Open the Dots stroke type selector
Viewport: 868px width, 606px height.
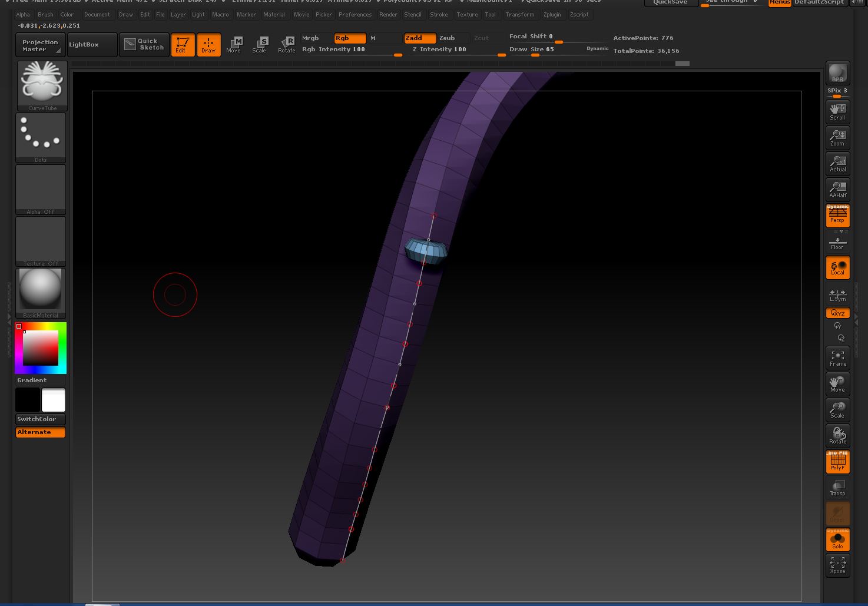click(x=41, y=138)
